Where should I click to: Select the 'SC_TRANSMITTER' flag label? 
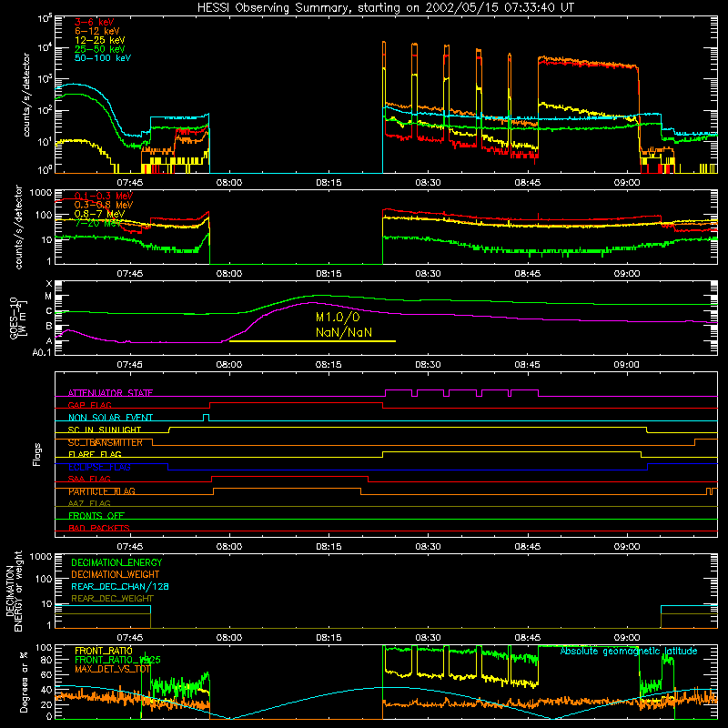(106, 442)
